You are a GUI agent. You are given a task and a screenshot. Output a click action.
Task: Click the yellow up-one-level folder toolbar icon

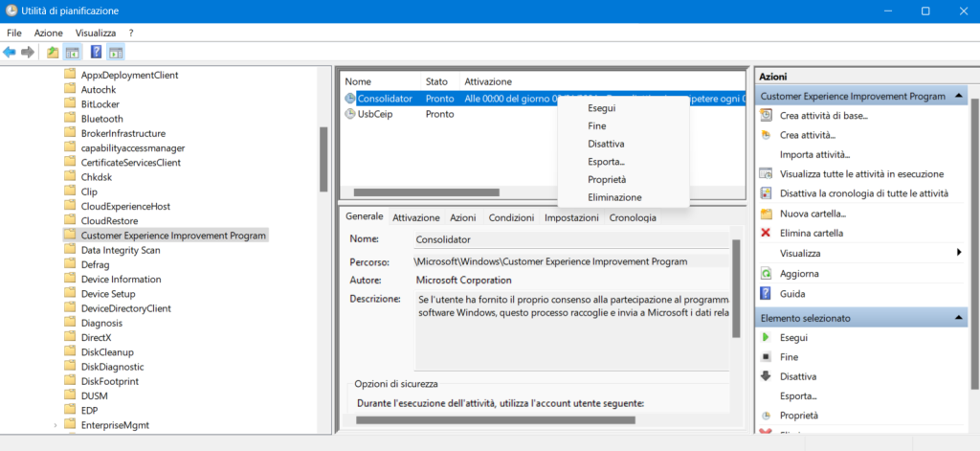(x=53, y=52)
